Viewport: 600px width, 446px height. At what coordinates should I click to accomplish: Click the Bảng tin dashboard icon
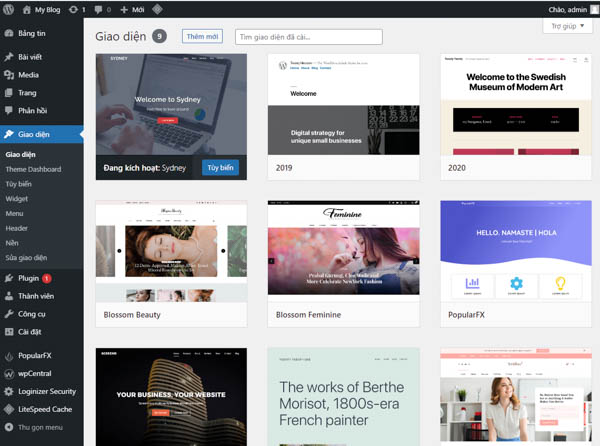click(x=9, y=33)
